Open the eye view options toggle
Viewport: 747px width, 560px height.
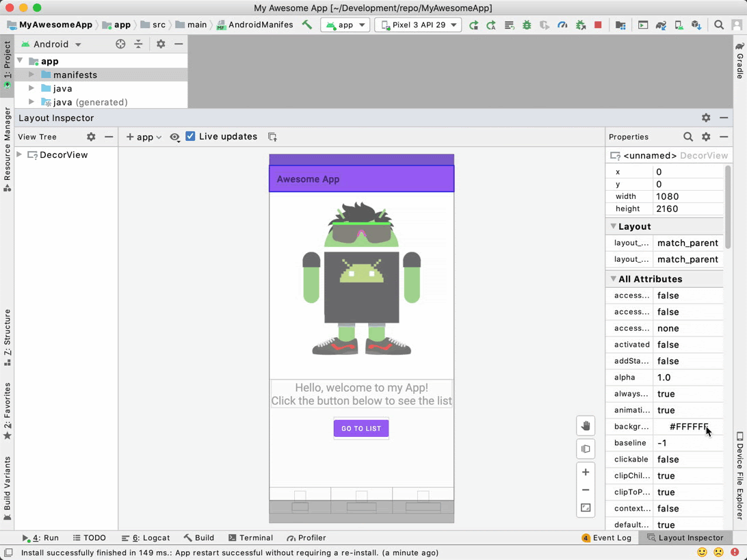coord(174,137)
